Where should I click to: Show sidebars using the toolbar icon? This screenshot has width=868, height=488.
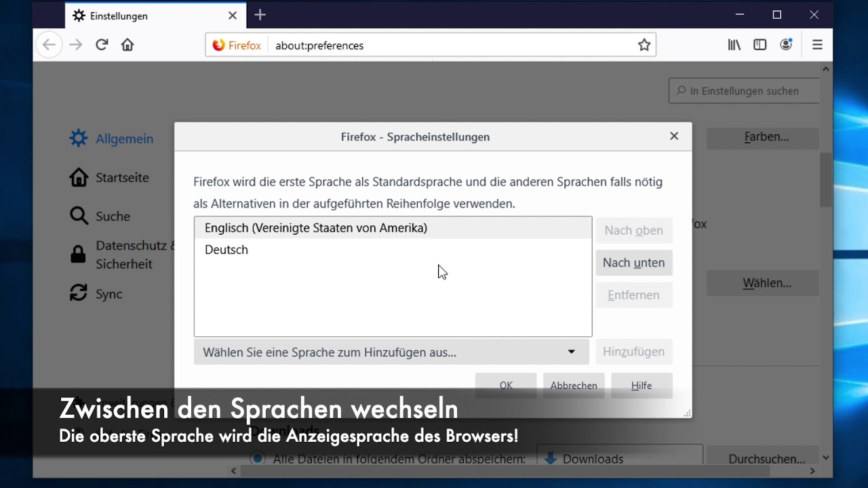coord(760,45)
